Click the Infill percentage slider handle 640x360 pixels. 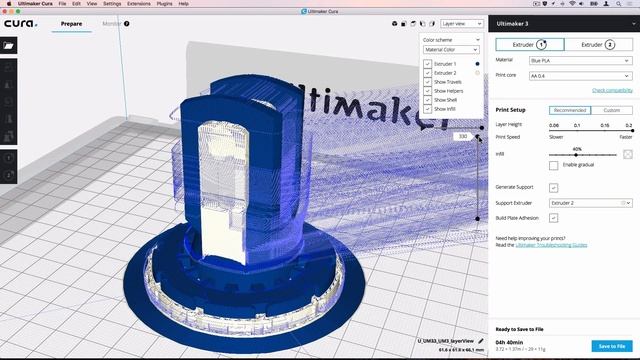[x=576, y=155]
